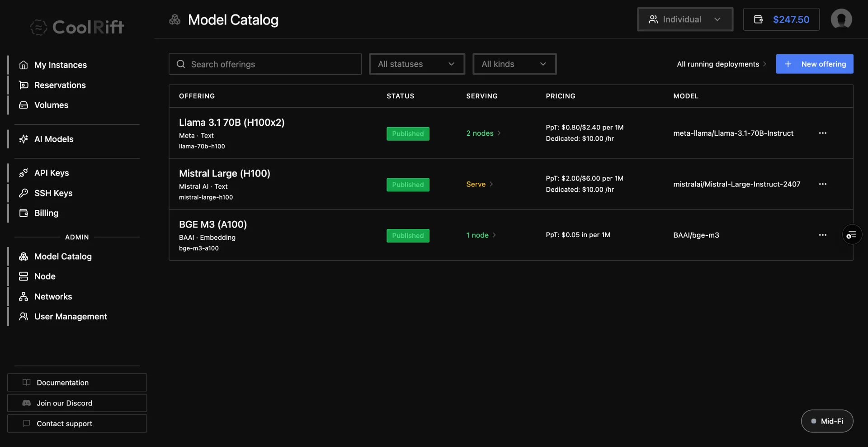Viewport: 868px width, 447px height.
Task: Focus the Search offerings field
Action: (x=265, y=64)
